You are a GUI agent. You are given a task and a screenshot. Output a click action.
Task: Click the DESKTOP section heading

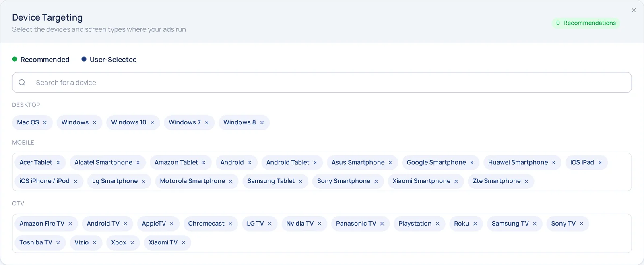coord(26,105)
